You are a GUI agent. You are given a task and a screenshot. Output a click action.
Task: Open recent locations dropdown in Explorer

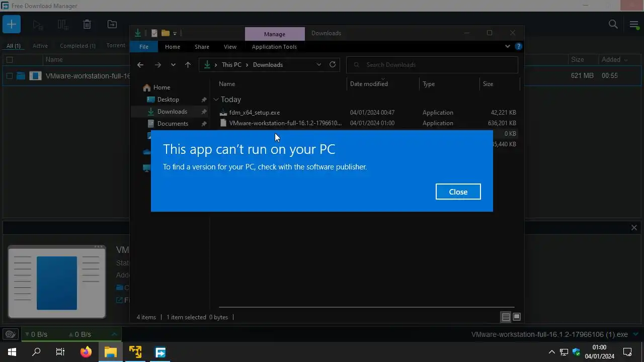173,65
